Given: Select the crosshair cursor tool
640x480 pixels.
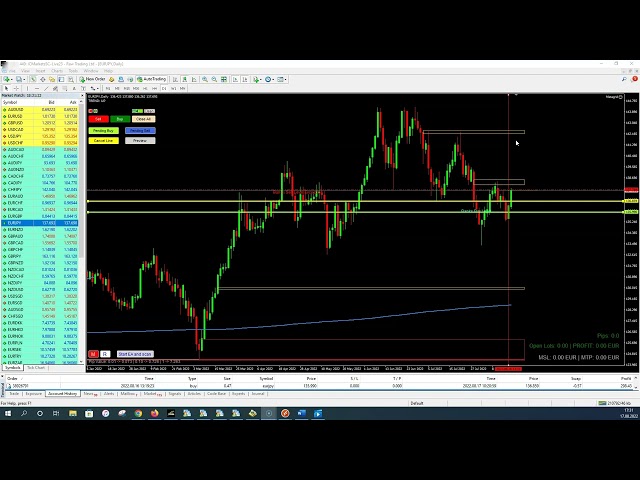Looking at the screenshot, I should (15, 88).
